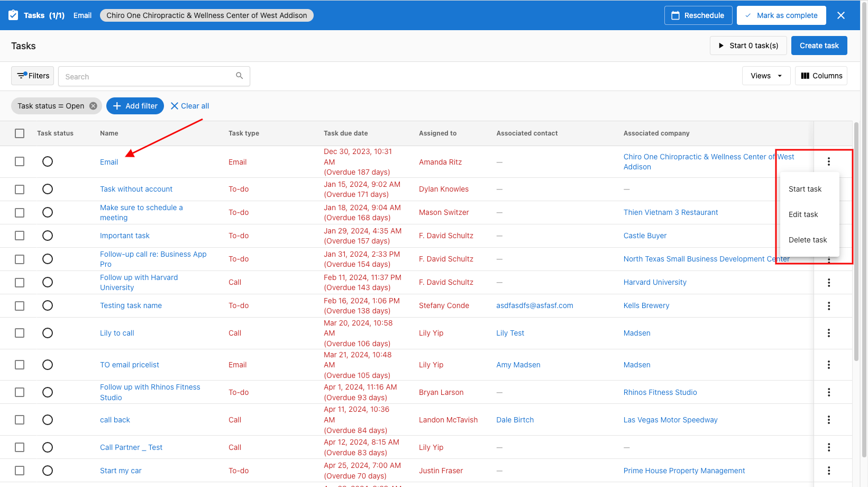The height and width of the screenshot is (487, 868).
Task: Check the box for Follow-up call re: Business App Pro
Action: pyautogui.click(x=20, y=259)
